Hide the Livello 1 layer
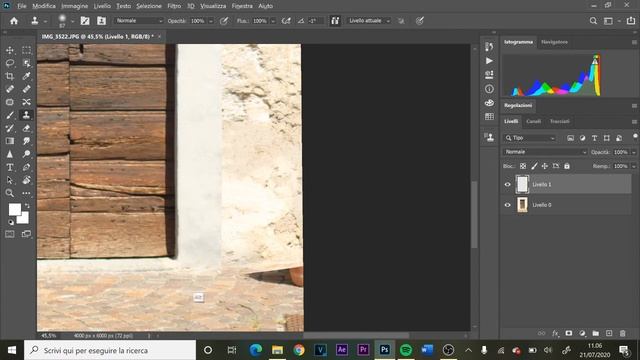This screenshot has width=640, height=360. pos(507,184)
